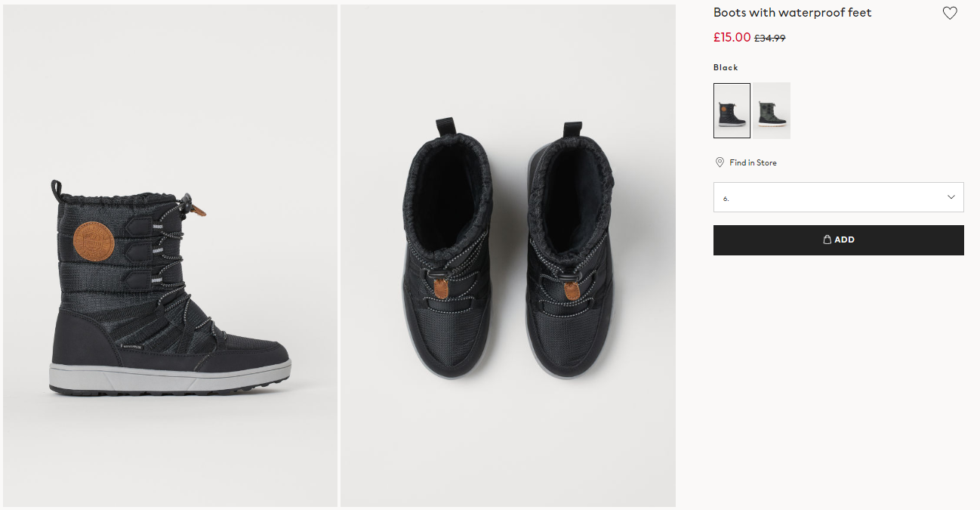Screen dimensions: 980x510
Task: Click the selected size value "6."
Action: [726, 198]
